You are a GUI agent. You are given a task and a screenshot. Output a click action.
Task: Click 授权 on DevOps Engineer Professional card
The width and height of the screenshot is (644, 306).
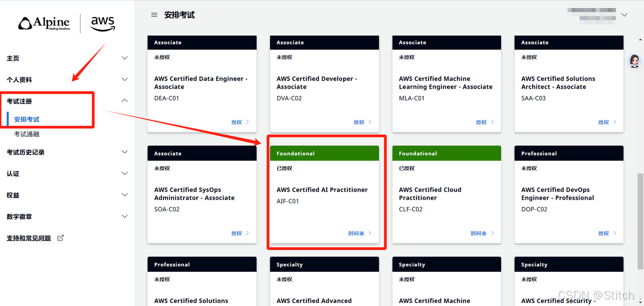tap(604, 233)
